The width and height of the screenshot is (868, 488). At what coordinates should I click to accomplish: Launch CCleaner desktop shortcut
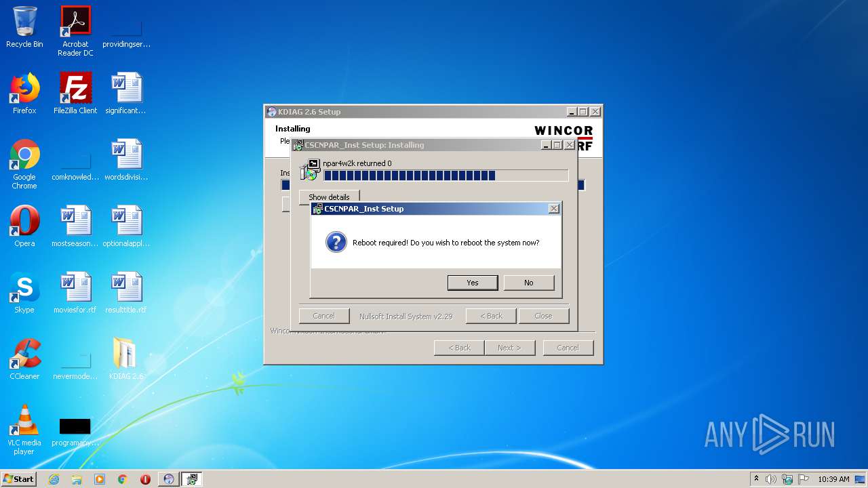pyautogui.click(x=24, y=359)
